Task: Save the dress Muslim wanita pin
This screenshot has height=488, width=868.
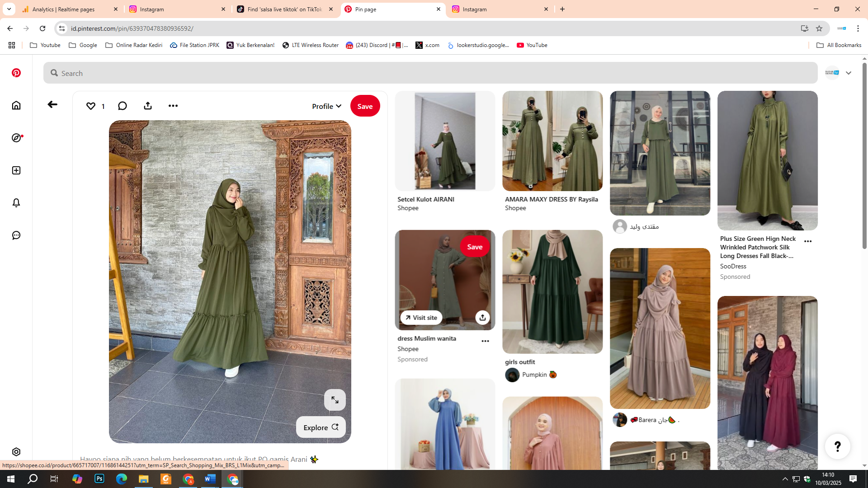Action: tap(475, 247)
